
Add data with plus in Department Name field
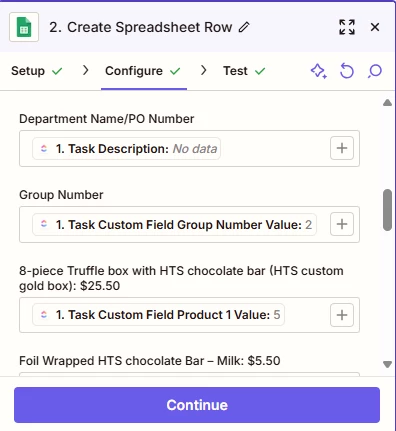pos(342,148)
